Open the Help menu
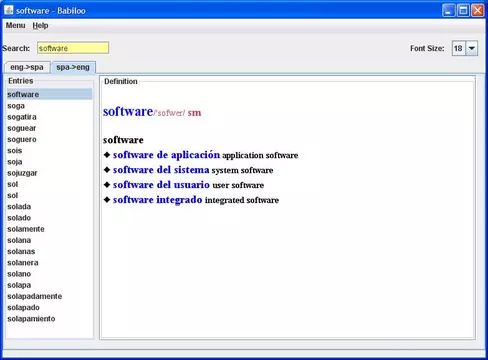The image size is (488, 360). click(x=40, y=25)
